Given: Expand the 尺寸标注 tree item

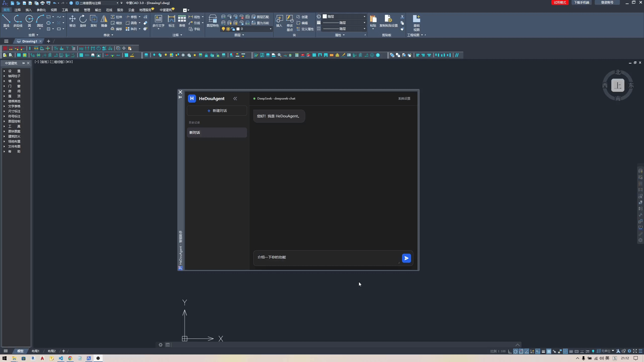Looking at the screenshot, I should point(4,111).
